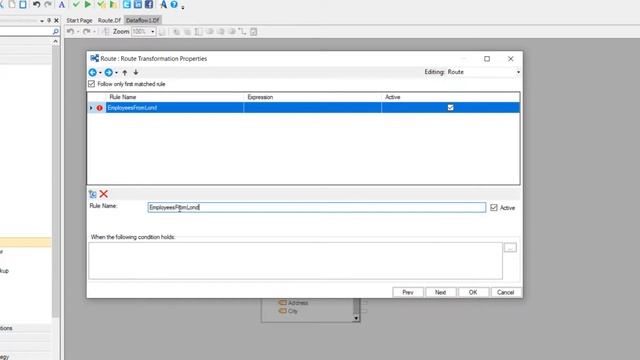Switch to the Route.Df tab

click(x=109, y=20)
